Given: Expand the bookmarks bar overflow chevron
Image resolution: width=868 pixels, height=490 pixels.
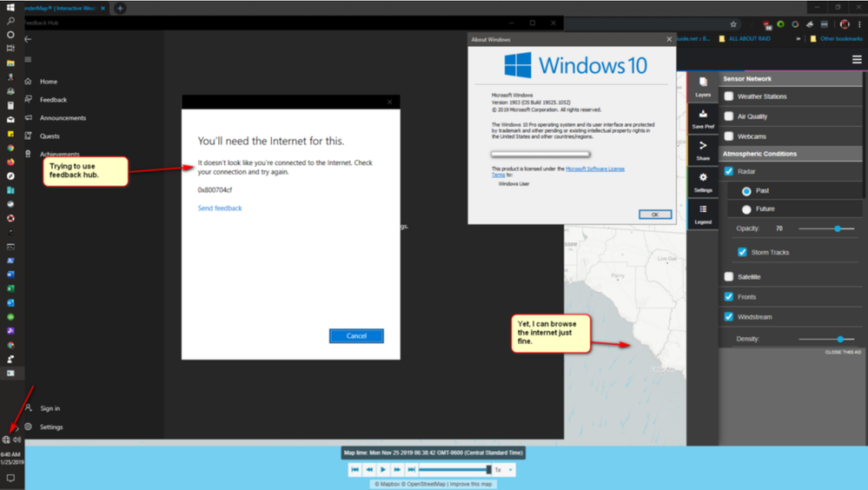Looking at the screenshot, I should 798,39.
